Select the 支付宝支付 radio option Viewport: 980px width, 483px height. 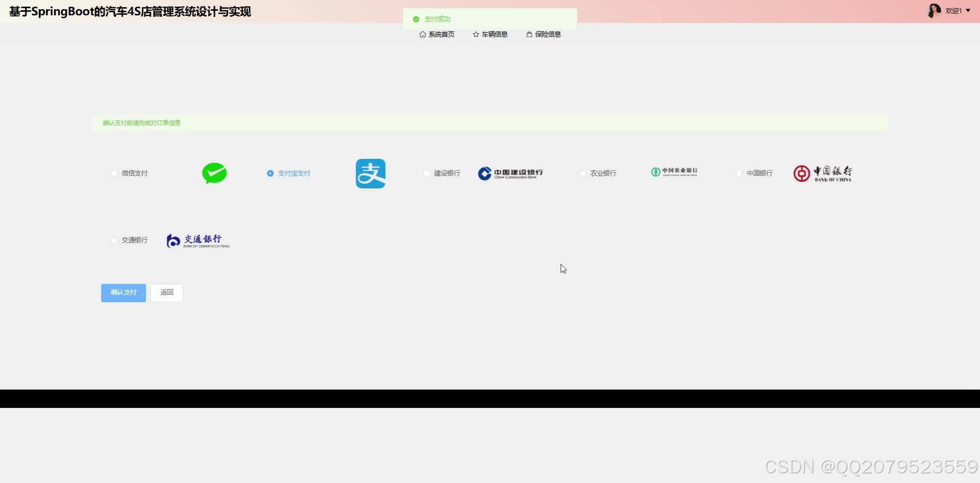[270, 174]
